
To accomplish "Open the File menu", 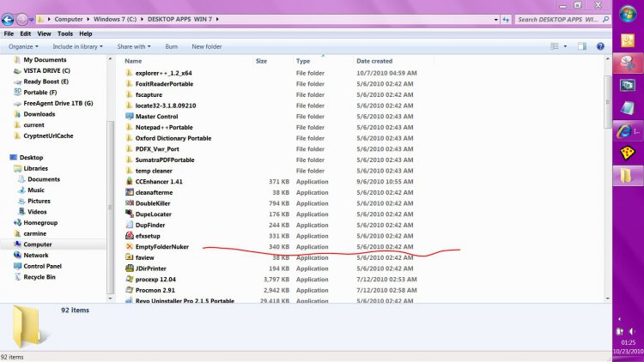I will (9, 33).
